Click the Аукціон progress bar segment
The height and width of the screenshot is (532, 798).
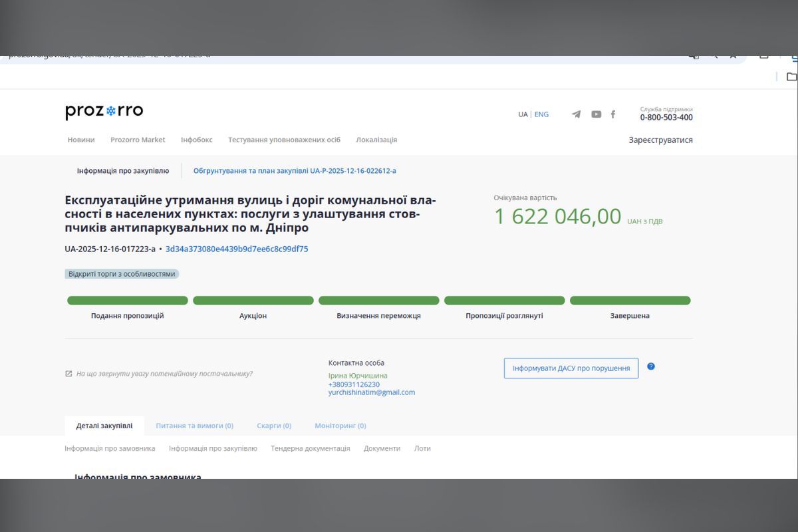[x=253, y=300]
